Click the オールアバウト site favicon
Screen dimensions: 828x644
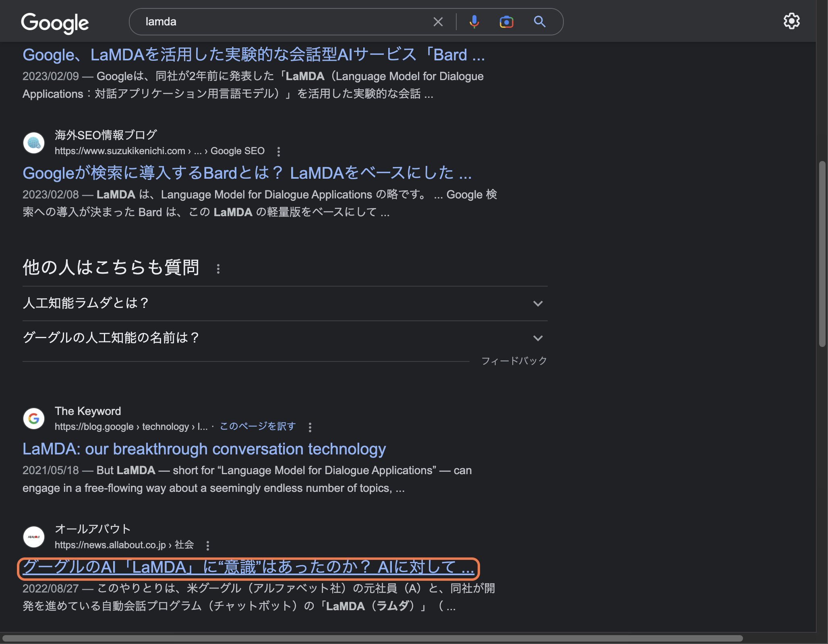[34, 537]
